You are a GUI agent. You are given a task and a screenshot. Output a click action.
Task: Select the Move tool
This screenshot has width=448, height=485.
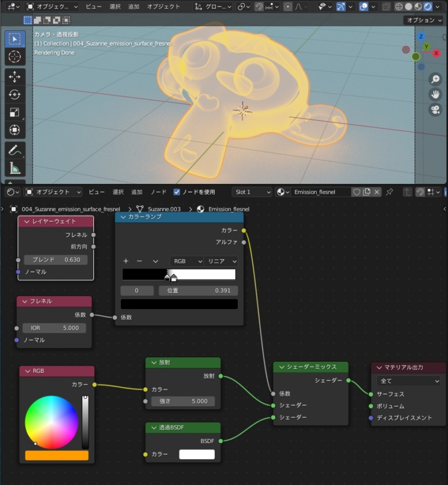pyautogui.click(x=15, y=76)
